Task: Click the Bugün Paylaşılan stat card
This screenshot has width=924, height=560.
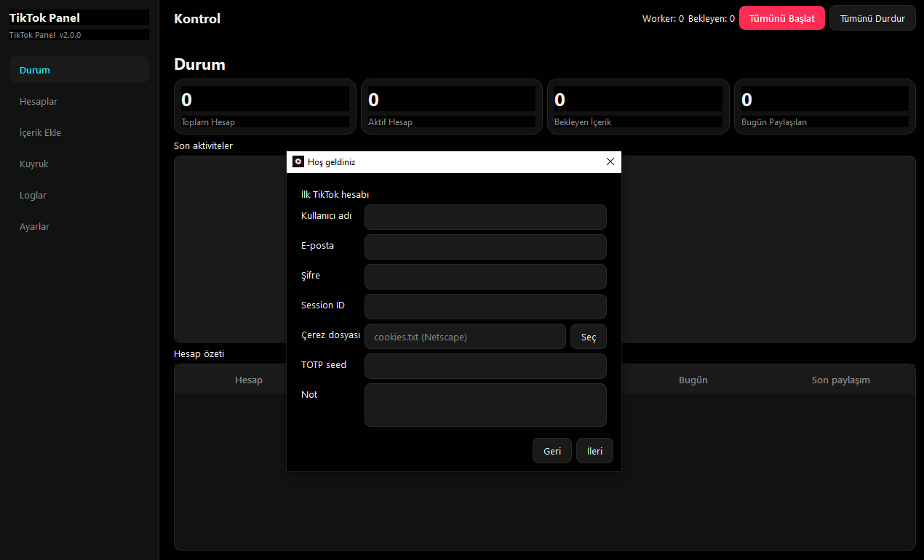Action: coord(825,106)
